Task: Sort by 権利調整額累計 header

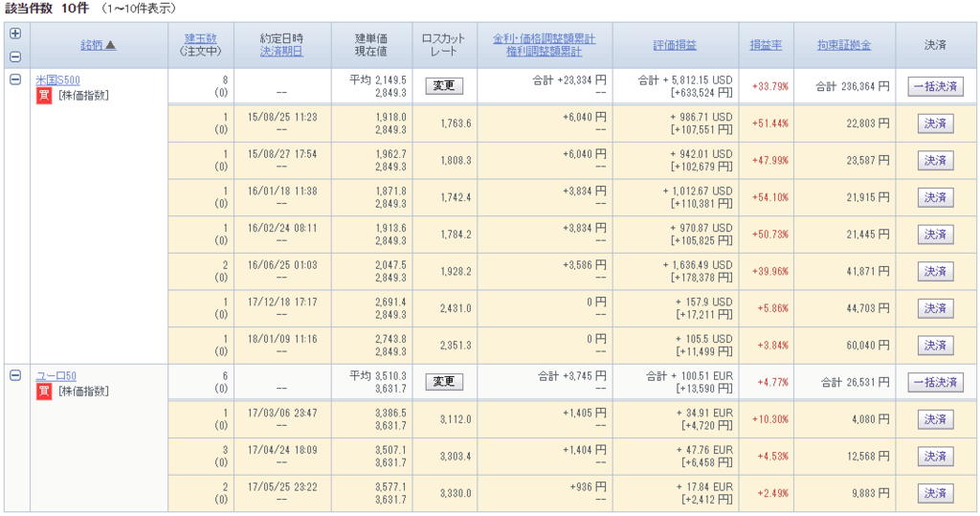Action: tap(544, 52)
